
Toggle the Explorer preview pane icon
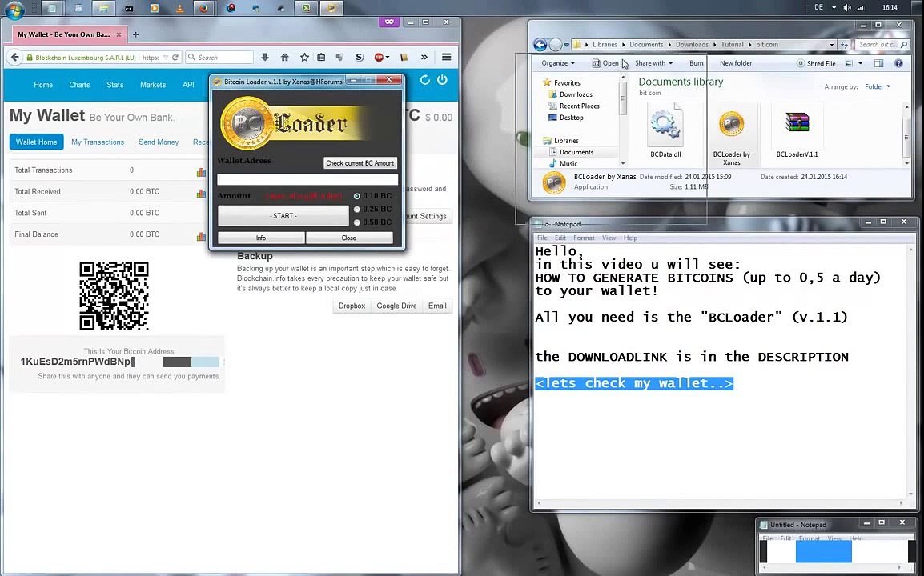click(878, 63)
